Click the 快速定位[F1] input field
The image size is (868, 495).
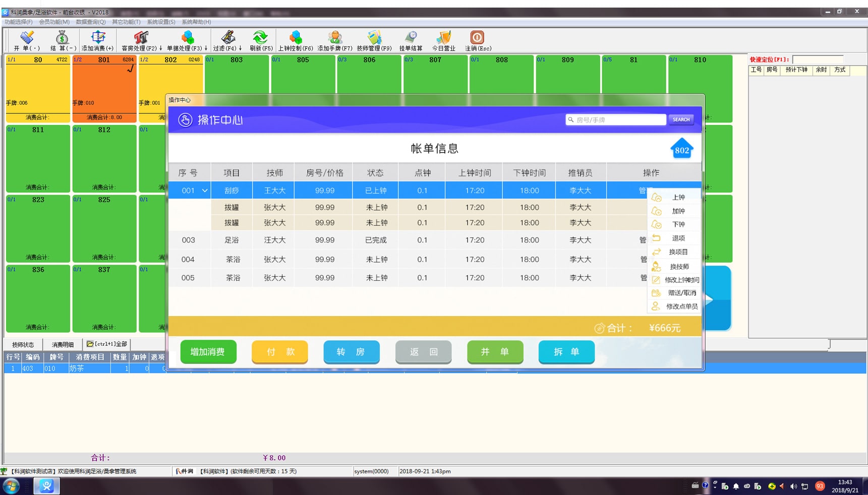point(818,59)
